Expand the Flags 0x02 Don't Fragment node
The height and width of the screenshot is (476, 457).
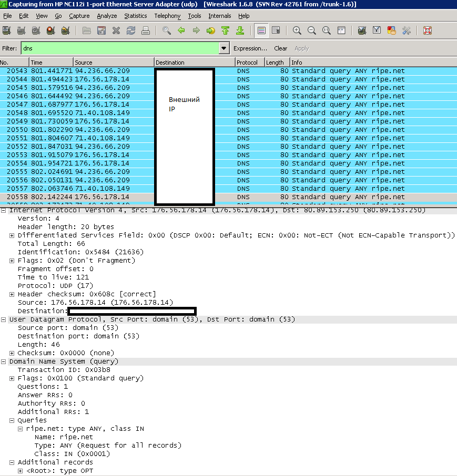pos(12,261)
